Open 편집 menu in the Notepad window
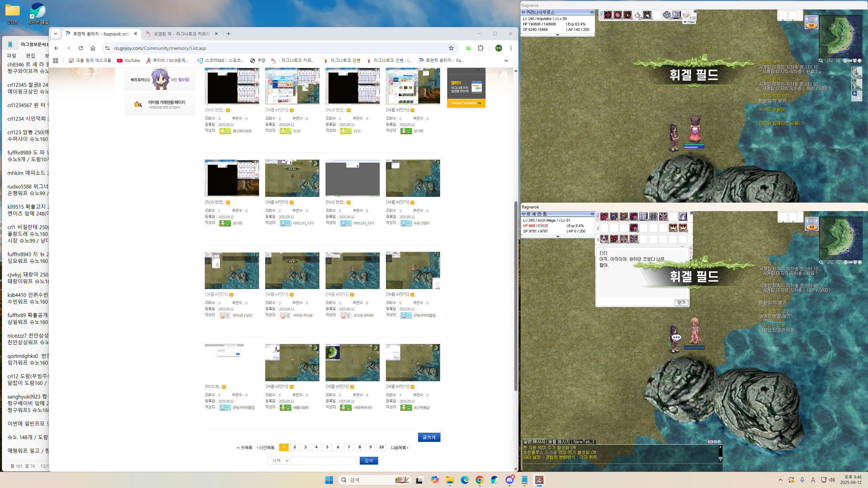 click(x=30, y=56)
